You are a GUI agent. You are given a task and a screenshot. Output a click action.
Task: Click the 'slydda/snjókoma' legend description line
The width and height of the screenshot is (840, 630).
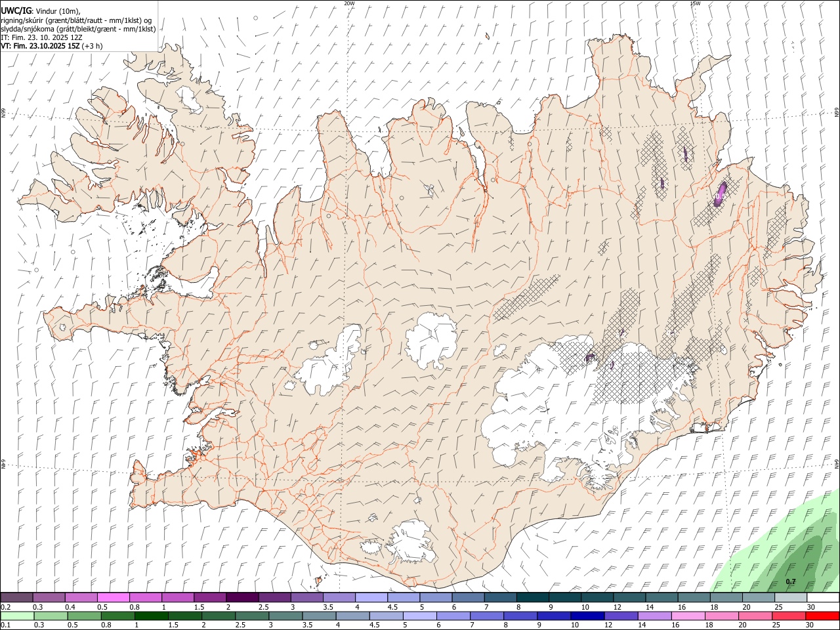78,29
